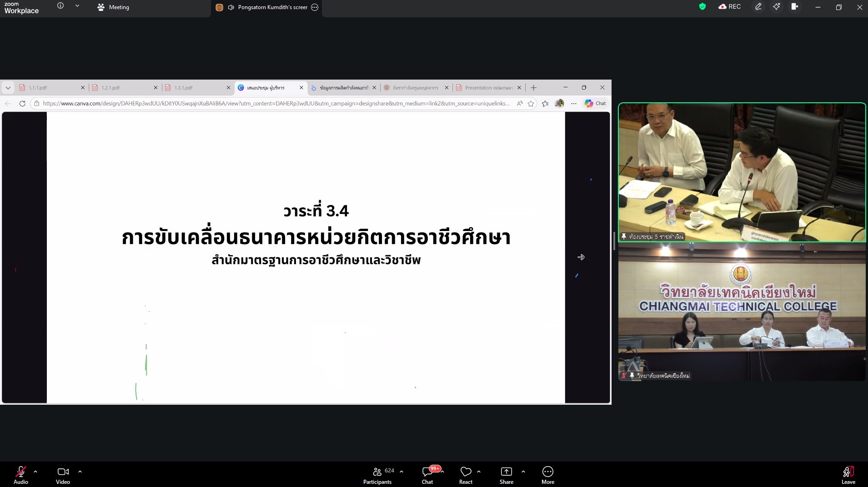The height and width of the screenshot is (487, 868).
Task: Select the Meeting tab
Action: [x=114, y=7]
